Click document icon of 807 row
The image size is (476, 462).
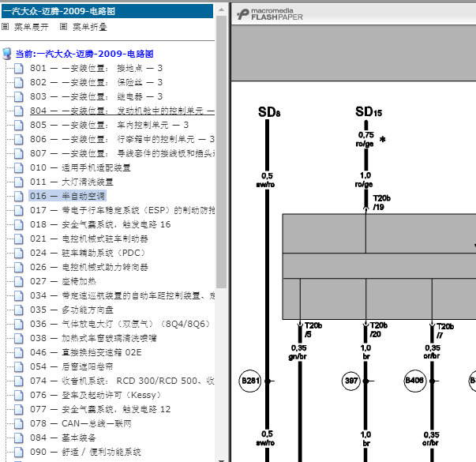coord(18,154)
